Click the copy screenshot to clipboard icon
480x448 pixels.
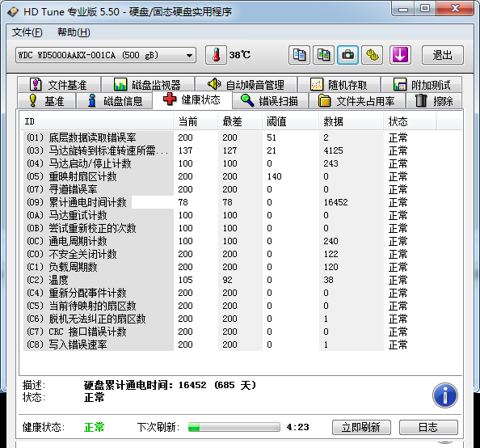(x=323, y=55)
